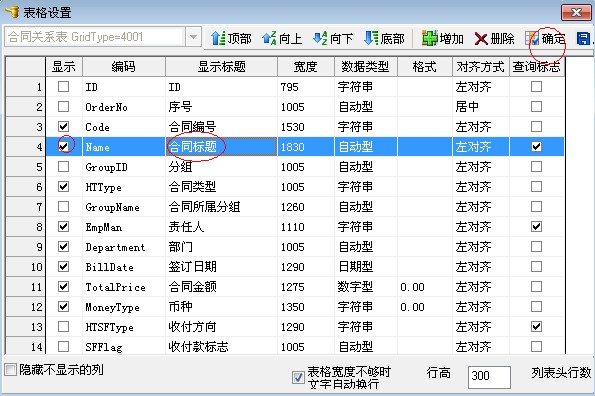Uncheck 显示 for Department row
Image resolution: width=595 pixels, height=396 pixels.
point(63,247)
